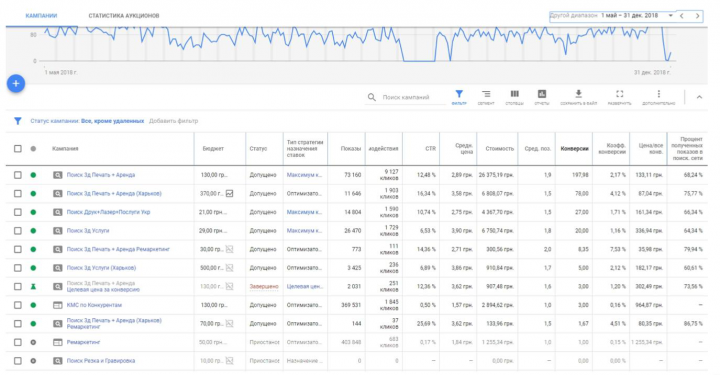The image size is (720, 375).
Task: Click green status dot of Поиск Друк+Лазер+Послуги Укр
Action: tap(33, 212)
